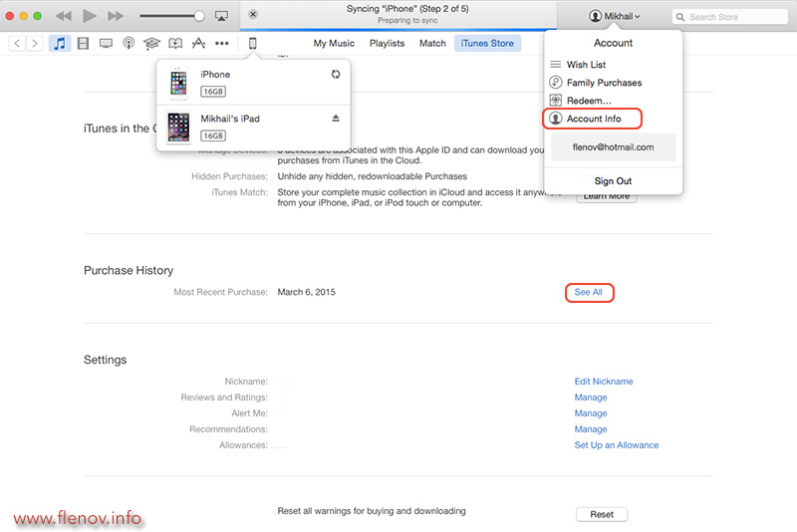The height and width of the screenshot is (532, 797).
Task: Open the Mikhail account dropdown
Action: [x=615, y=16]
